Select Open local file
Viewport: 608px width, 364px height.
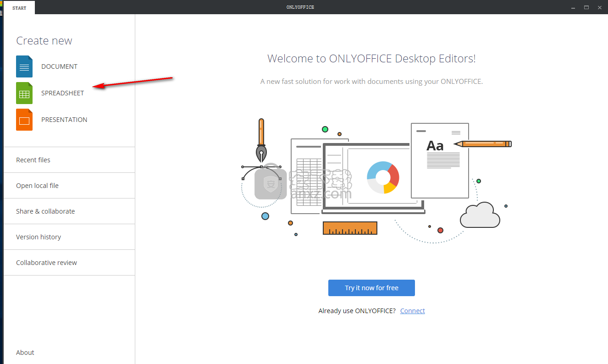coord(69,186)
